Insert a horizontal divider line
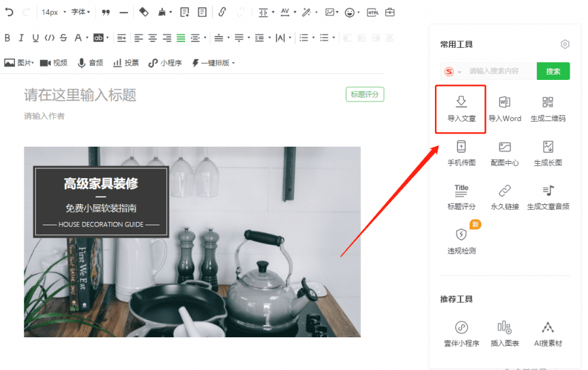 pyautogui.click(x=124, y=12)
